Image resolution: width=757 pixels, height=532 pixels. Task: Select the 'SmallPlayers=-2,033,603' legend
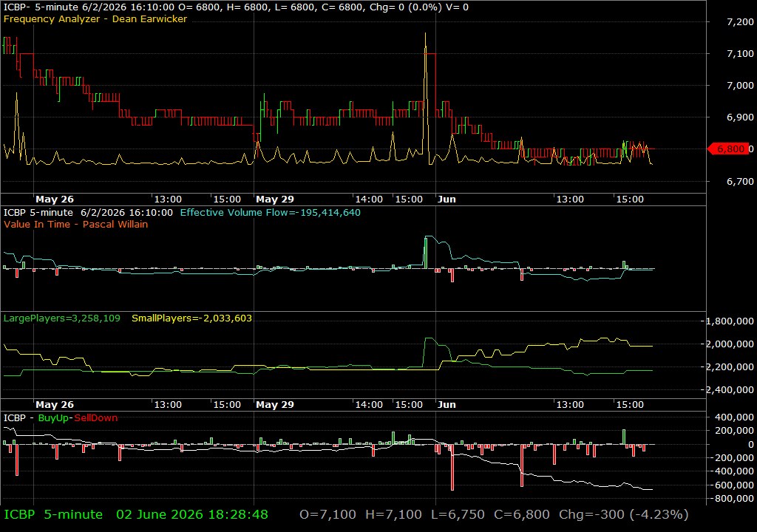191,318
